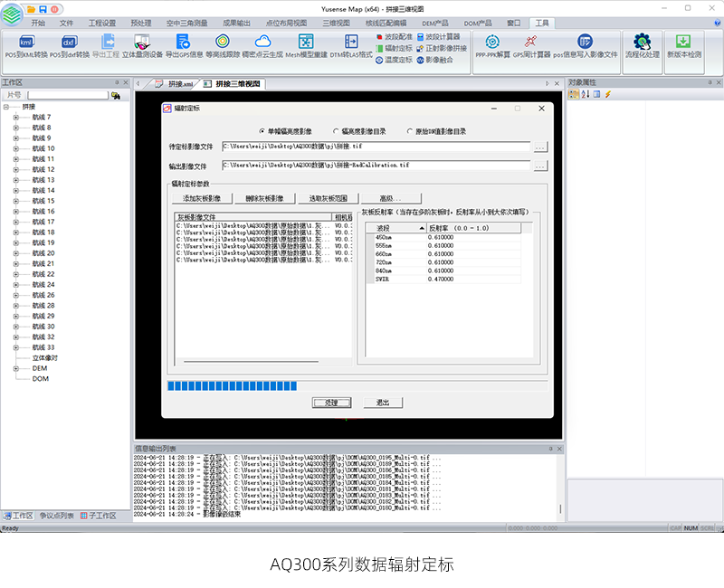This screenshot has width=724, height=588.
Task: Open the 工程设置 ribbon tab
Action: 101,23
